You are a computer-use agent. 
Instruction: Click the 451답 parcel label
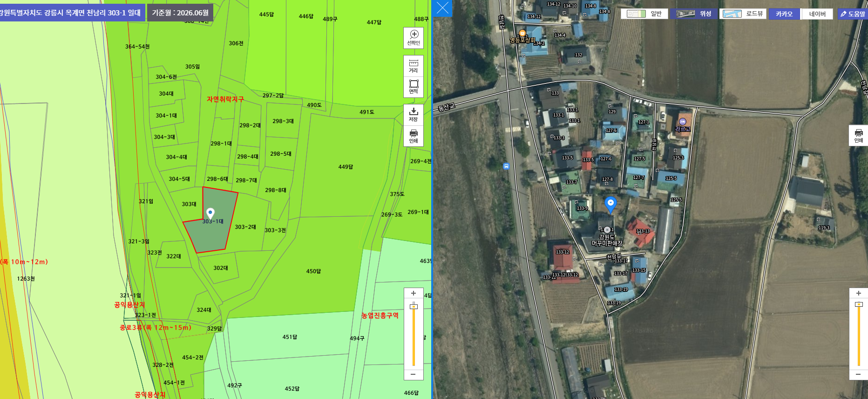pos(290,337)
